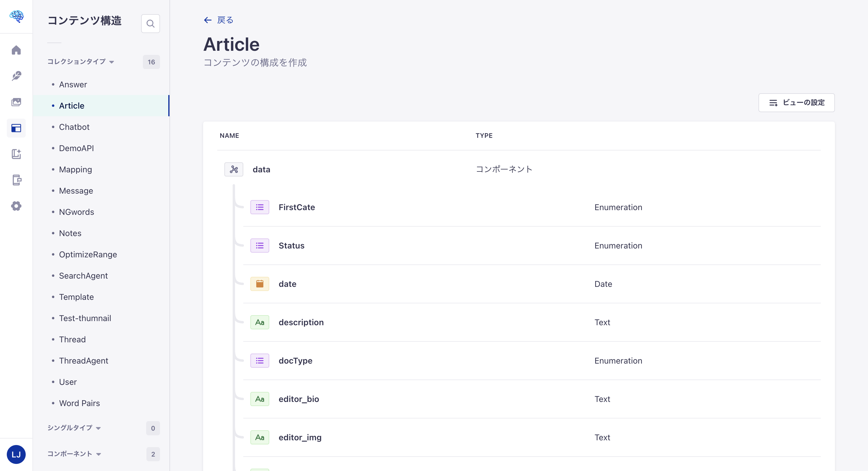
Task: Open the settings gear icon in sidebar
Action: point(16,206)
